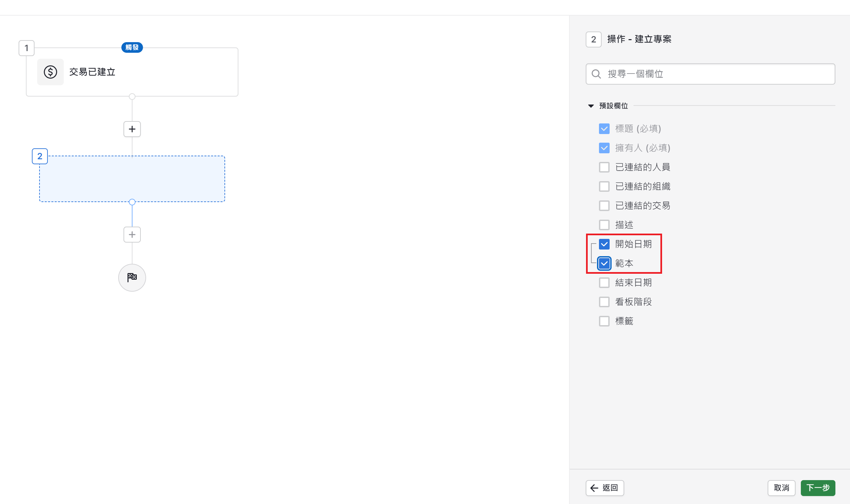This screenshot has height=504, width=850.
Task: Click the checkered finish flag icon
Action: coord(132,277)
